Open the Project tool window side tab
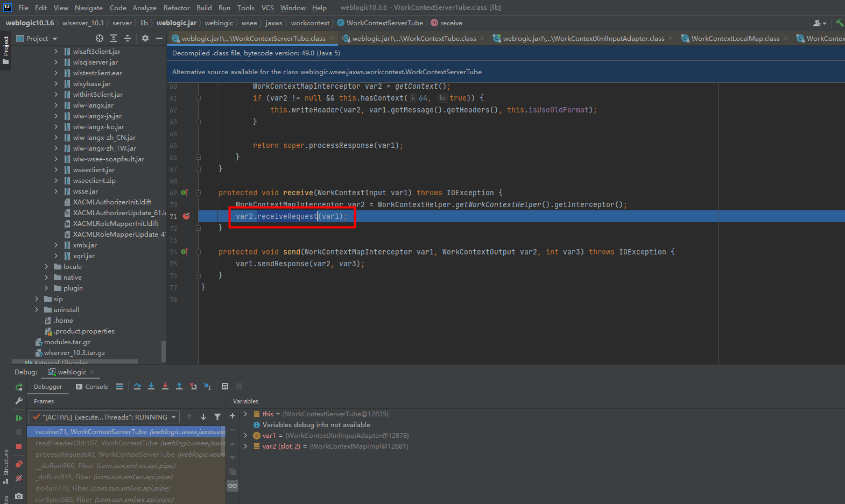 pyautogui.click(x=6, y=50)
